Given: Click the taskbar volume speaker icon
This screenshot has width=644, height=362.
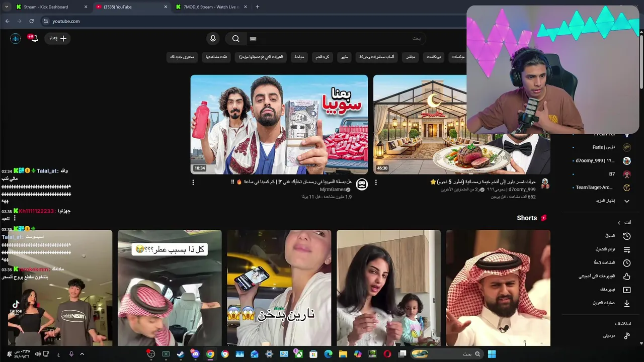Looking at the screenshot, I should pos(37,354).
